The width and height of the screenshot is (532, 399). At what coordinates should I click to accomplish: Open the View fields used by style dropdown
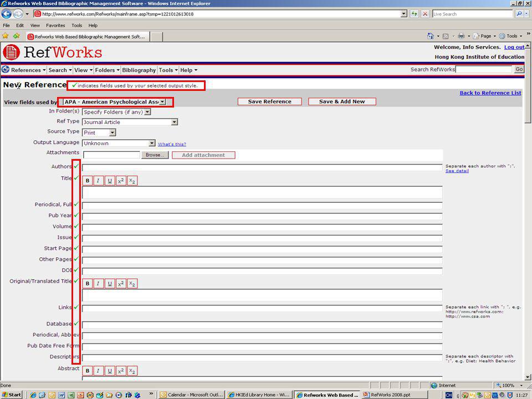coord(162,102)
